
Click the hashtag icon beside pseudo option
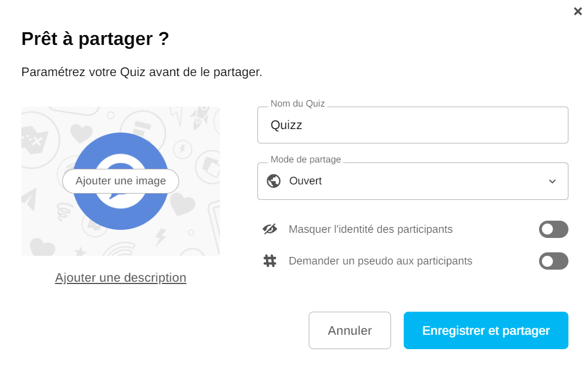pyautogui.click(x=270, y=261)
